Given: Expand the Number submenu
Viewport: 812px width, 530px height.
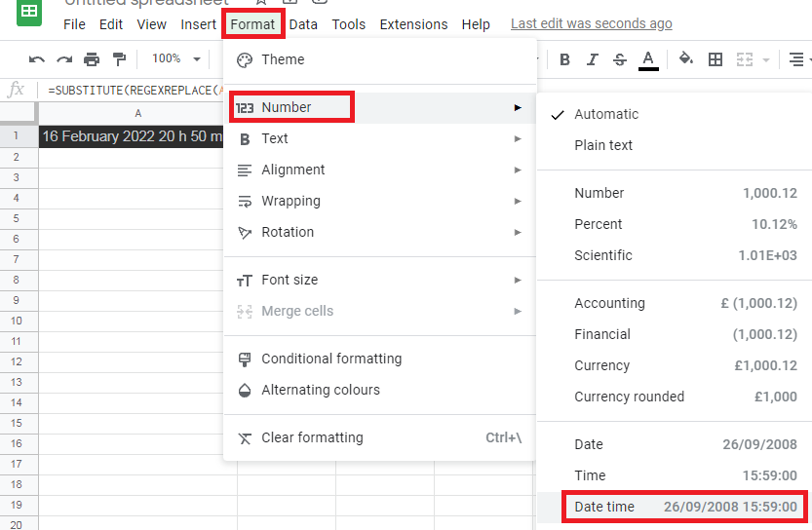Looking at the screenshot, I should click(x=379, y=107).
